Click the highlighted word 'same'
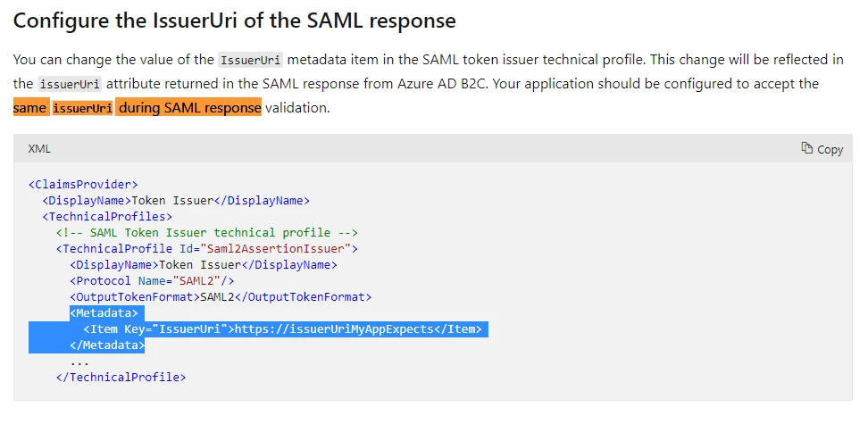This screenshot has height=424, width=868. 30,108
